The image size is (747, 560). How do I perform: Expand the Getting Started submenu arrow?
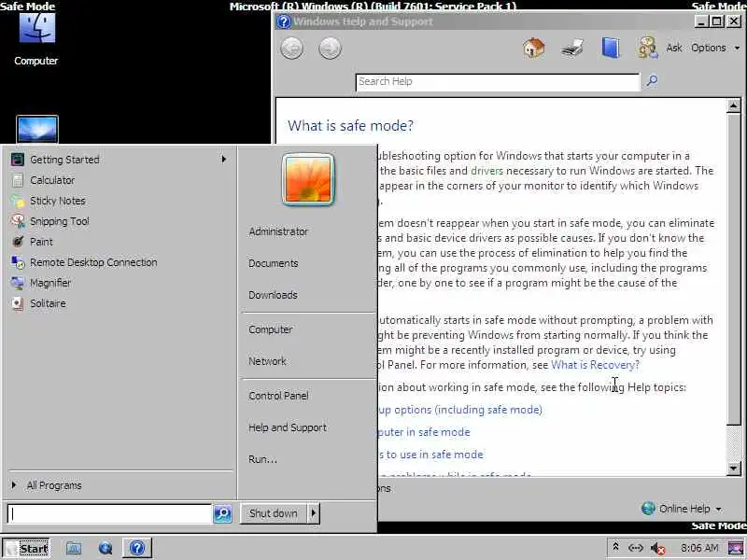click(x=223, y=159)
